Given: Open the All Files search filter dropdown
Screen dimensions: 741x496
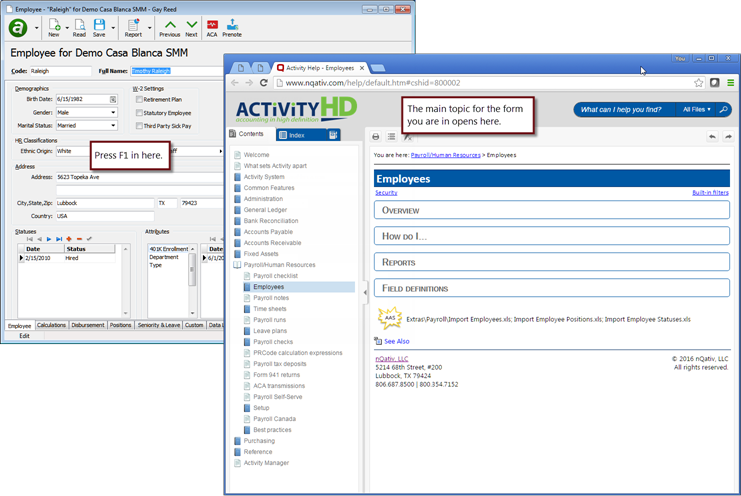Looking at the screenshot, I should point(697,110).
